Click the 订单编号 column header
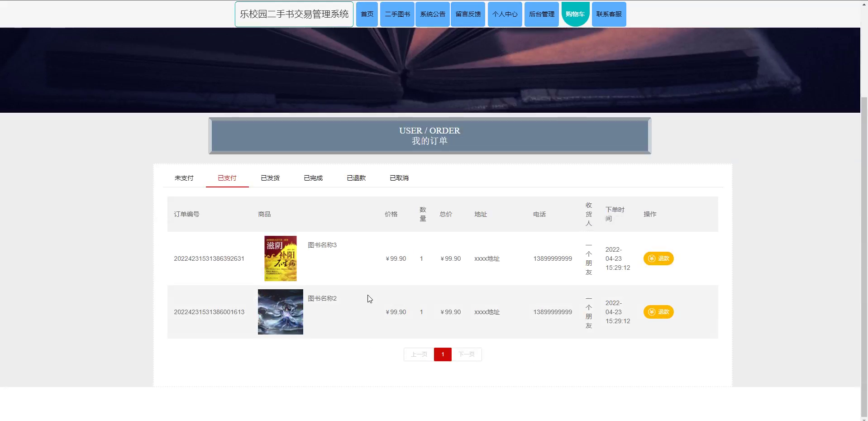This screenshot has height=421, width=868. (x=186, y=214)
